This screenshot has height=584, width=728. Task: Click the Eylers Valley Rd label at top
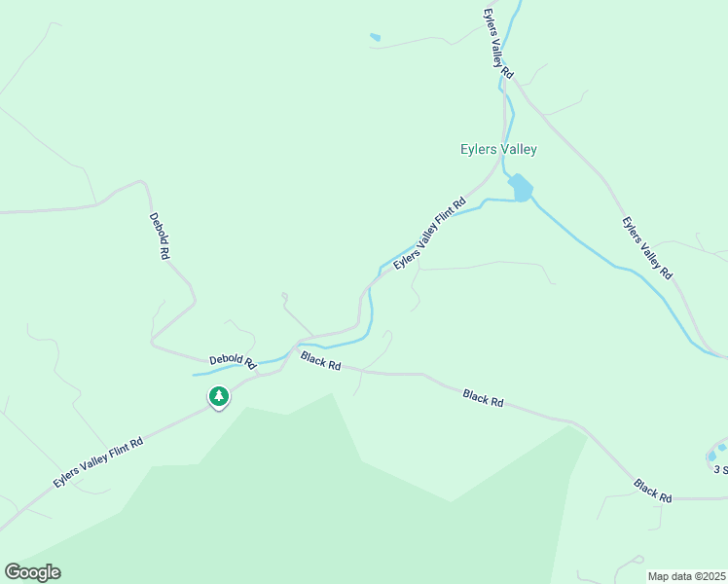tap(498, 43)
